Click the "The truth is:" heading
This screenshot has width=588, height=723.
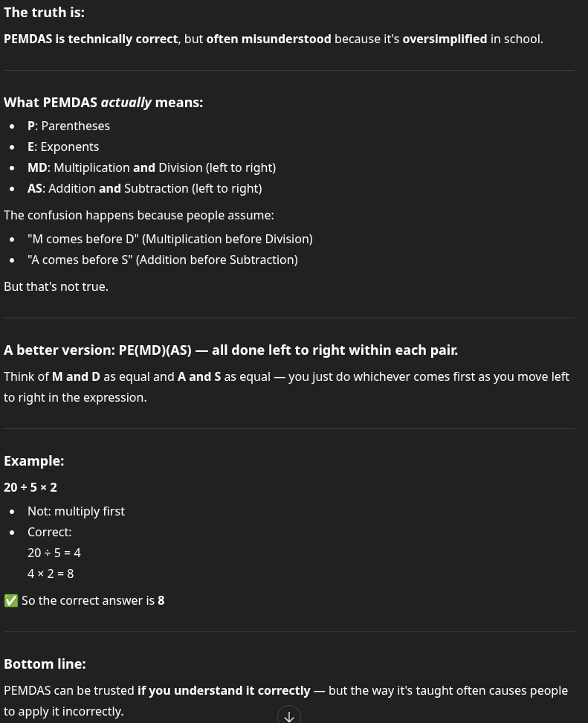tap(44, 13)
